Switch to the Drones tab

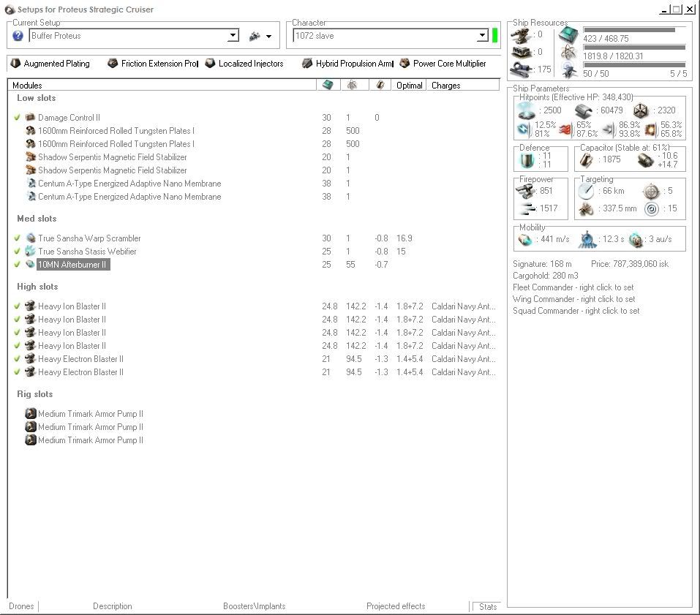tap(21, 606)
